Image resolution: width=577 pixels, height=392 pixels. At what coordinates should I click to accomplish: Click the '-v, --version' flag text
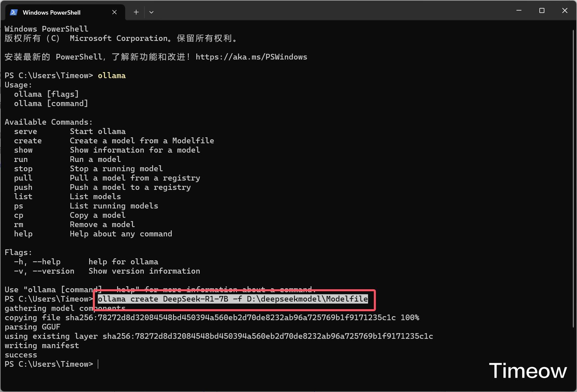[x=44, y=271]
